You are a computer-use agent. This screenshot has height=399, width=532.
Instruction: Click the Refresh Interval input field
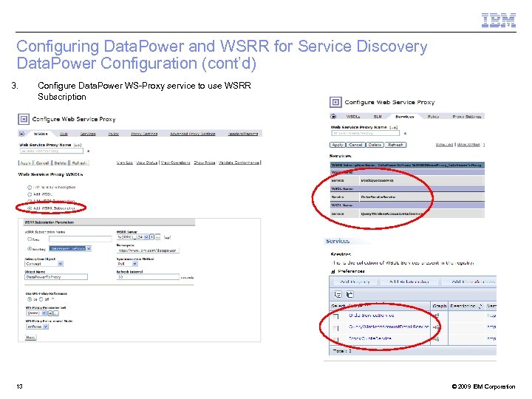[x=148, y=277]
